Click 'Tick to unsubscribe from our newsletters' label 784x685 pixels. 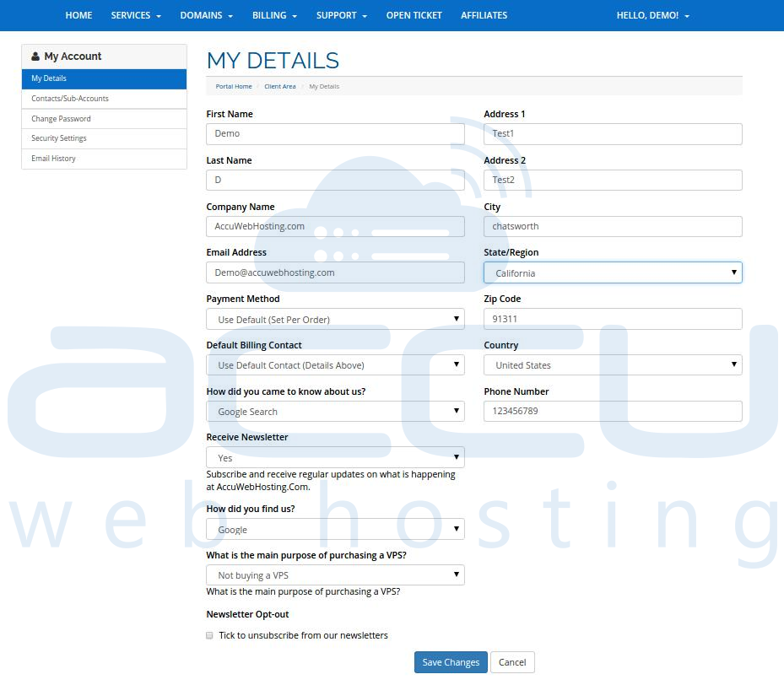303,635
